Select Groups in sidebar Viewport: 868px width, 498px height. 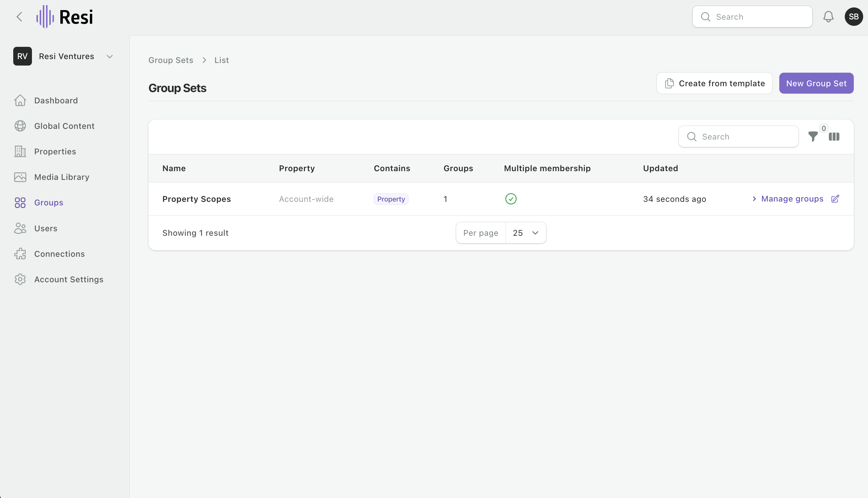tap(48, 202)
